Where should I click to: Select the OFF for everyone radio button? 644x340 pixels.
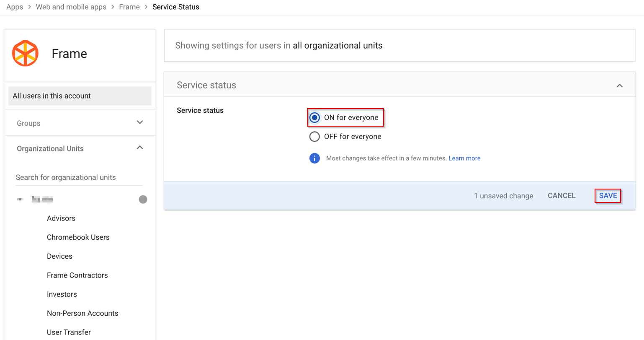[314, 137]
